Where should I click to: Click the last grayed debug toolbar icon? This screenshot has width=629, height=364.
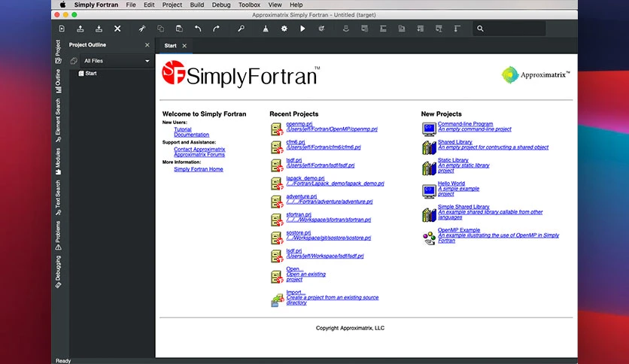point(457,29)
